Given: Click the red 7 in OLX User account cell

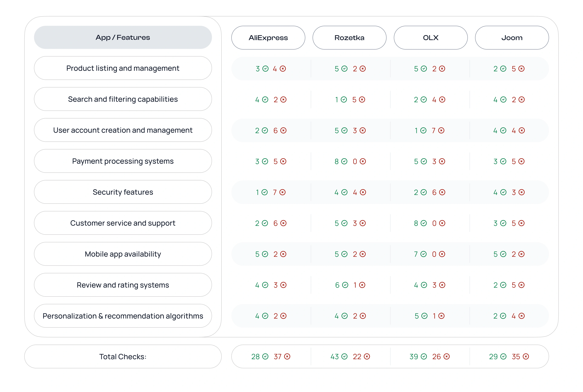Looking at the screenshot, I should 433,131.
